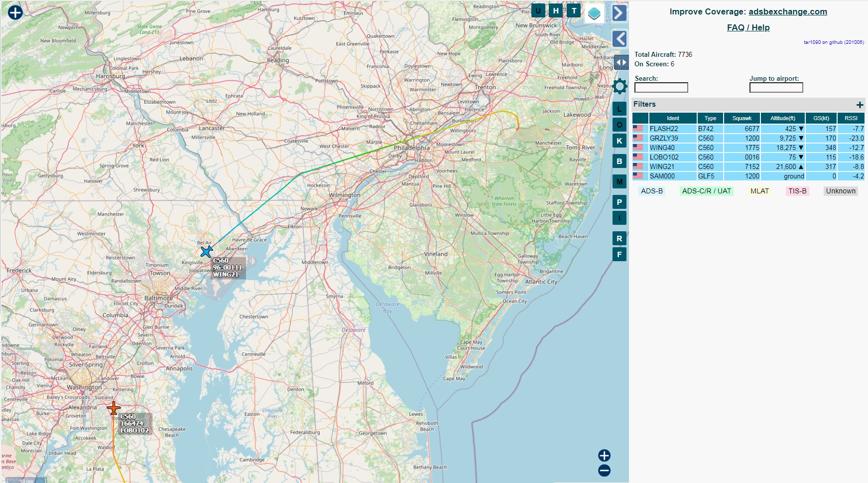
Task: Click the left chevron sidebar arrow
Action: pyautogui.click(x=619, y=38)
